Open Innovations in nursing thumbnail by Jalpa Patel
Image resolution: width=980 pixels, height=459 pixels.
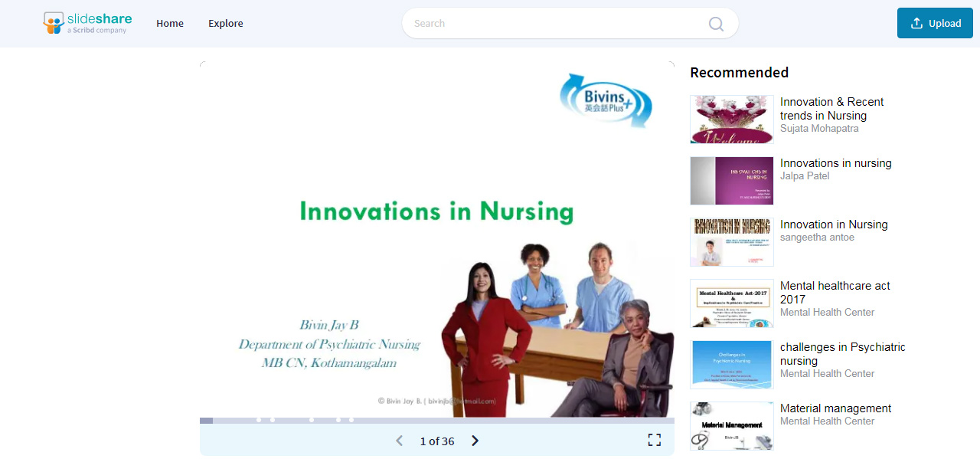732,181
